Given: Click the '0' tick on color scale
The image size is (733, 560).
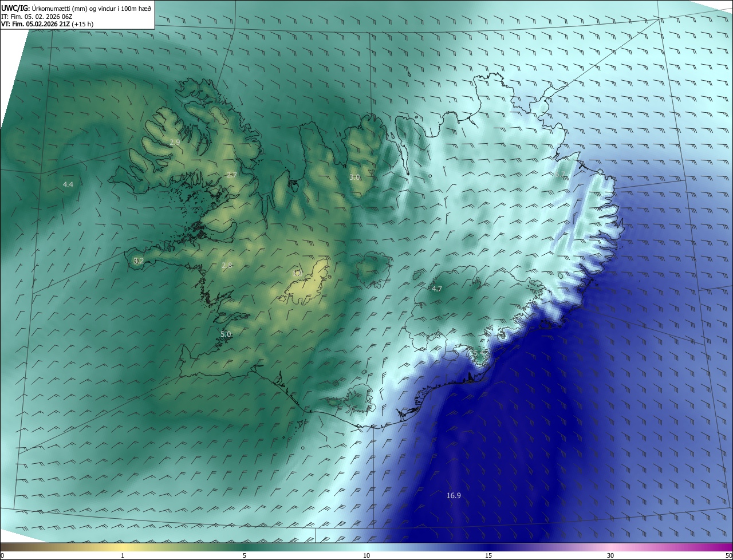Looking at the screenshot, I should pyautogui.click(x=2, y=555).
